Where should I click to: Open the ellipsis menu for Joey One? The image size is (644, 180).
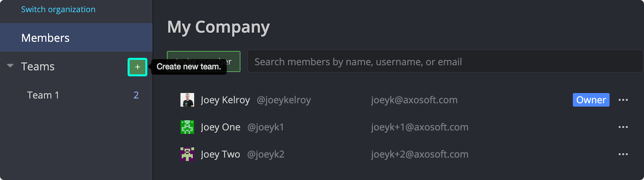[x=623, y=127]
